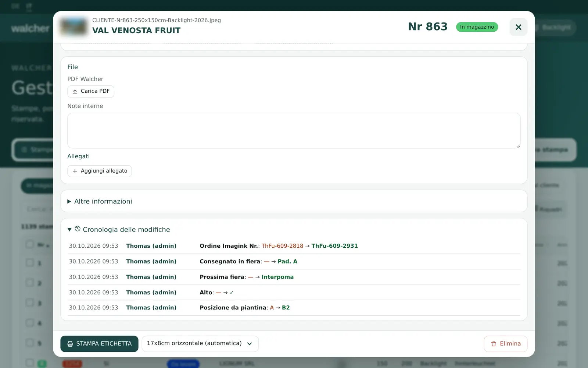Collapse the Cronologia delle modifiche section

[118, 229]
